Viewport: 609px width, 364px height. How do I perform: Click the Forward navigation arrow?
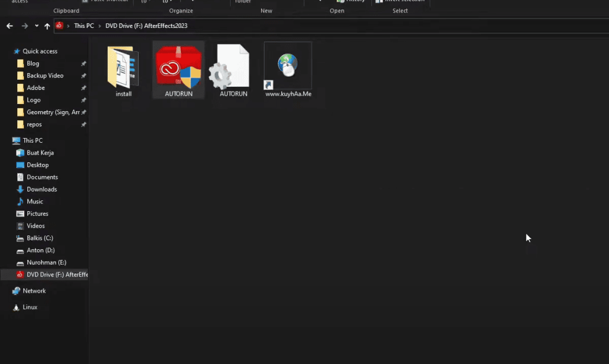click(24, 26)
